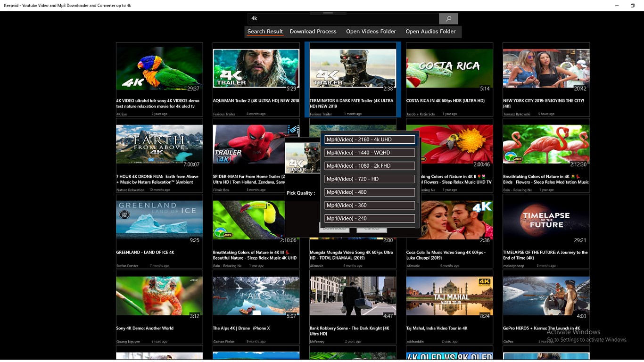The image size is (644, 362).
Task: Open the Greenland Land of Ice thumbnail
Action: coord(159,220)
